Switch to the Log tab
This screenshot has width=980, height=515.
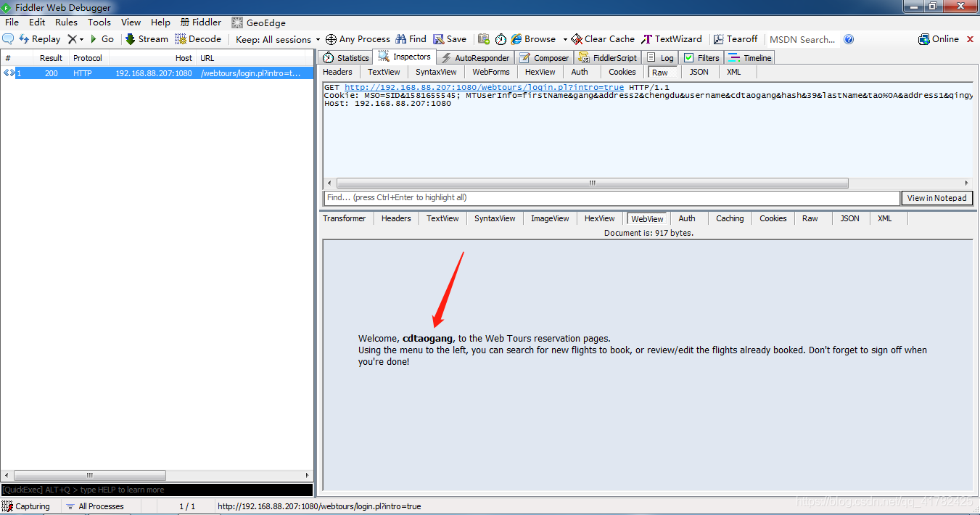click(x=661, y=58)
